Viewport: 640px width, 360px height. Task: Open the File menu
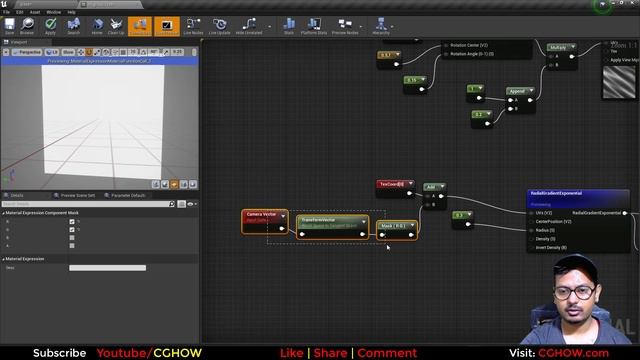click(7, 12)
